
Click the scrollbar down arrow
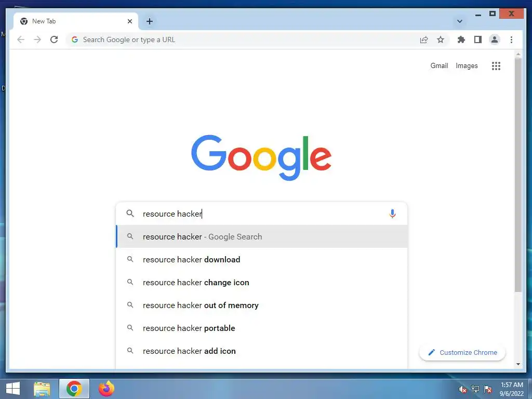(x=518, y=364)
